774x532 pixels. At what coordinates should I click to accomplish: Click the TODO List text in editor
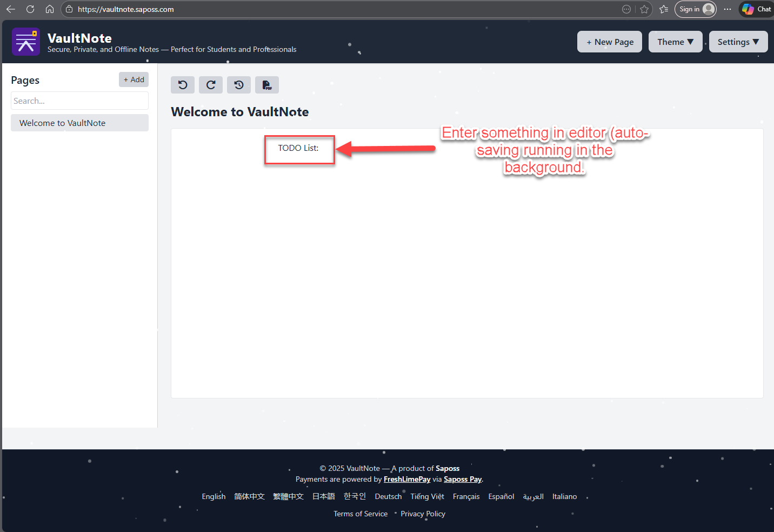298,148
